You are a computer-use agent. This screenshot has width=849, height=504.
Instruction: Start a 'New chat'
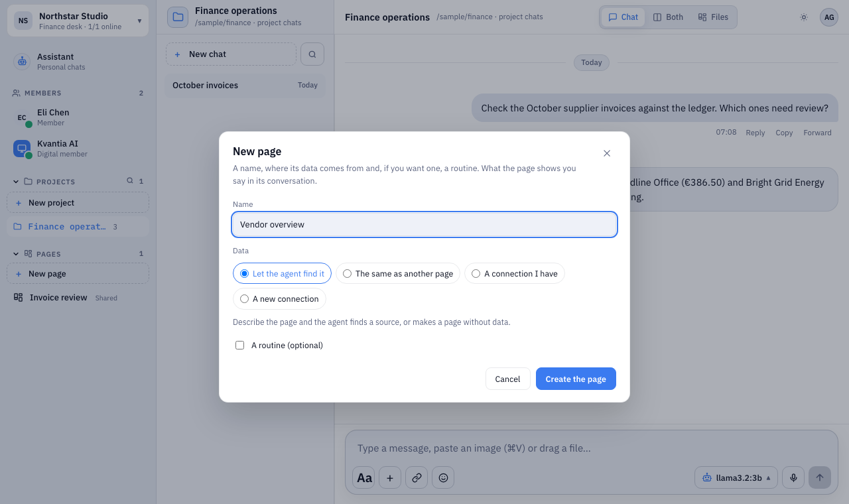(x=231, y=54)
